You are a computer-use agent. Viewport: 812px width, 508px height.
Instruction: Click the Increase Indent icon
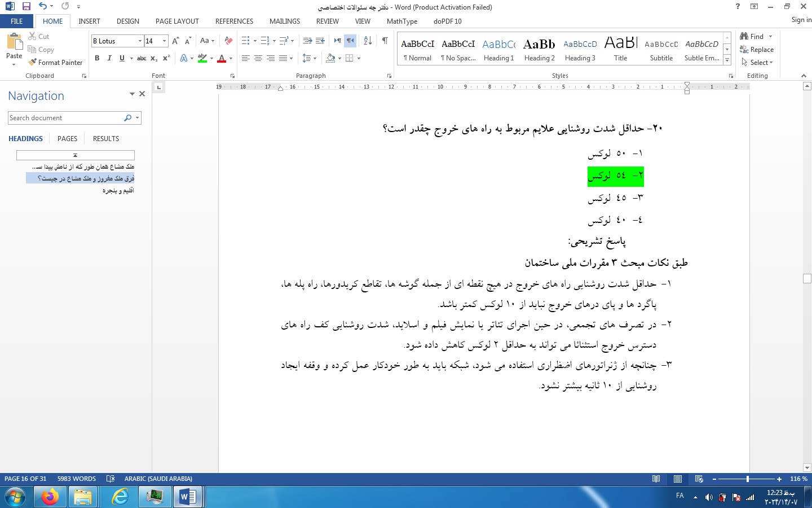[x=320, y=41]
